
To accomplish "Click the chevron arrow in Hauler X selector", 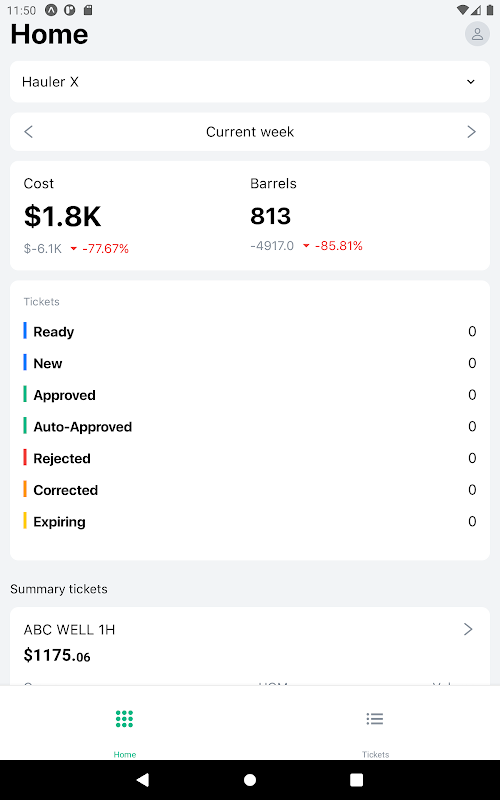I will coord(471,82).
